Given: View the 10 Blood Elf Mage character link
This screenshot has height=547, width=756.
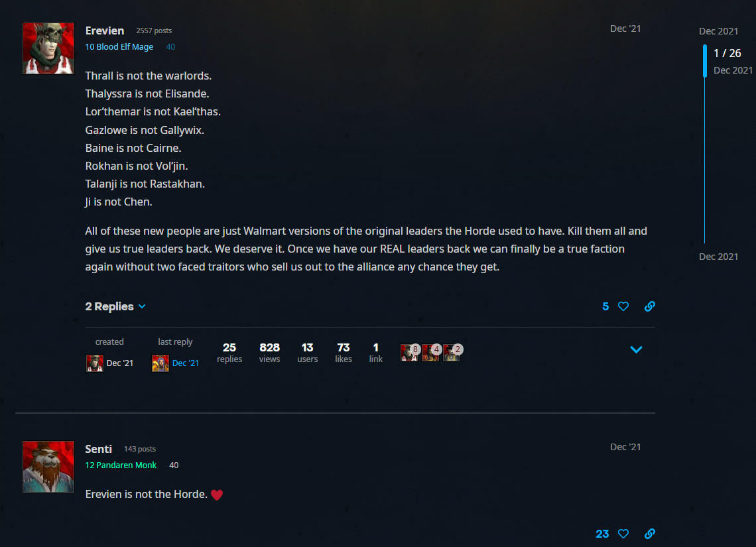Looking at the screenshot, I should [119, 47].
